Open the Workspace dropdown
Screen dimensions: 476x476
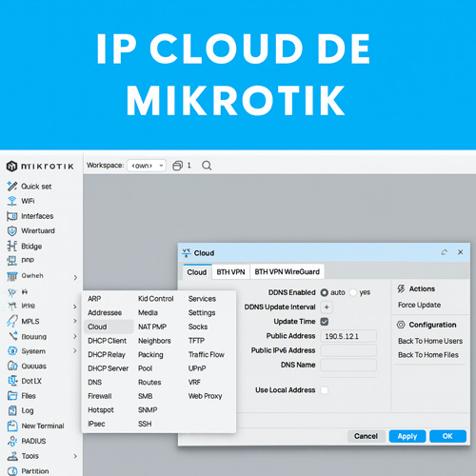point(147,166)
